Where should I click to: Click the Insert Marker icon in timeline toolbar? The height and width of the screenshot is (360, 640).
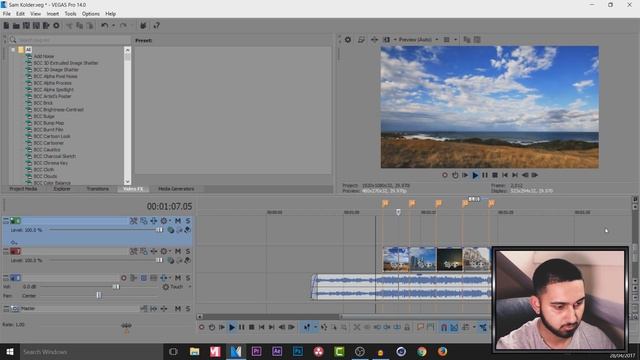[x=420, y=327]
